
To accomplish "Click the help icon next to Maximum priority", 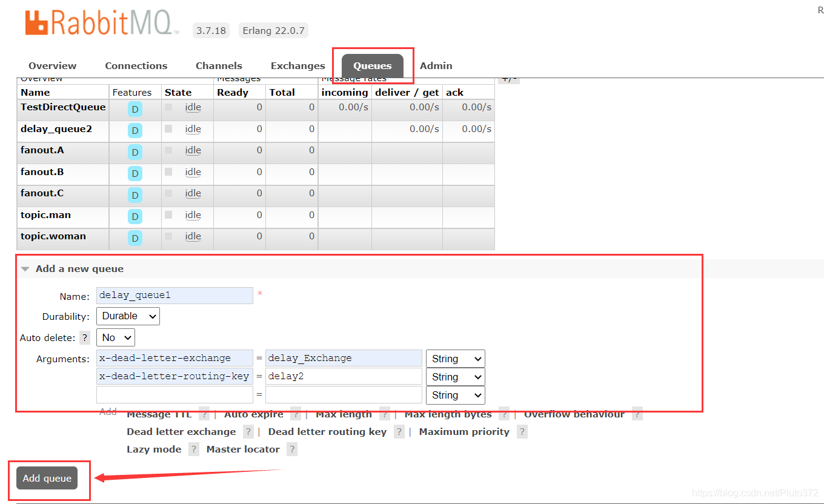I will click(x=522, y=432).
